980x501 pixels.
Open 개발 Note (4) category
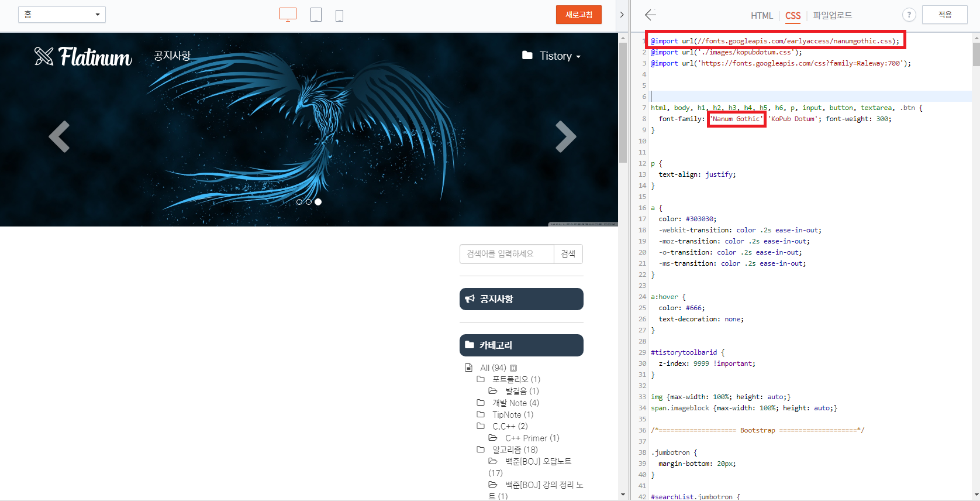click(516, 403)
